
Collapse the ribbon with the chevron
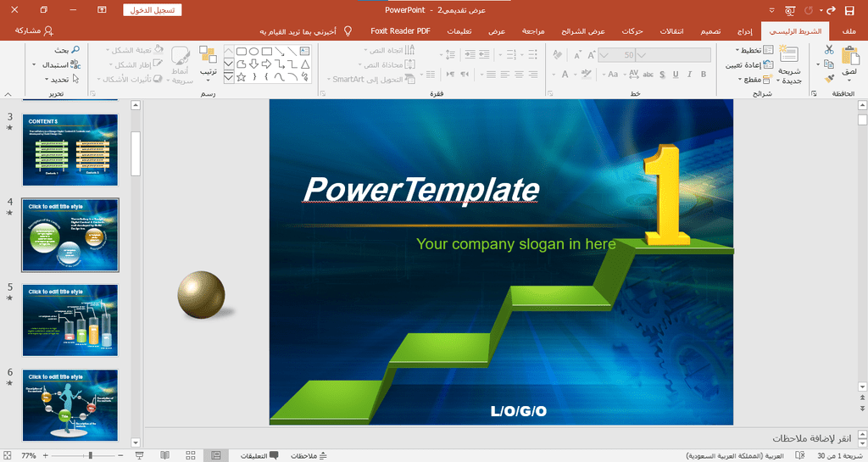click(8, 94)
